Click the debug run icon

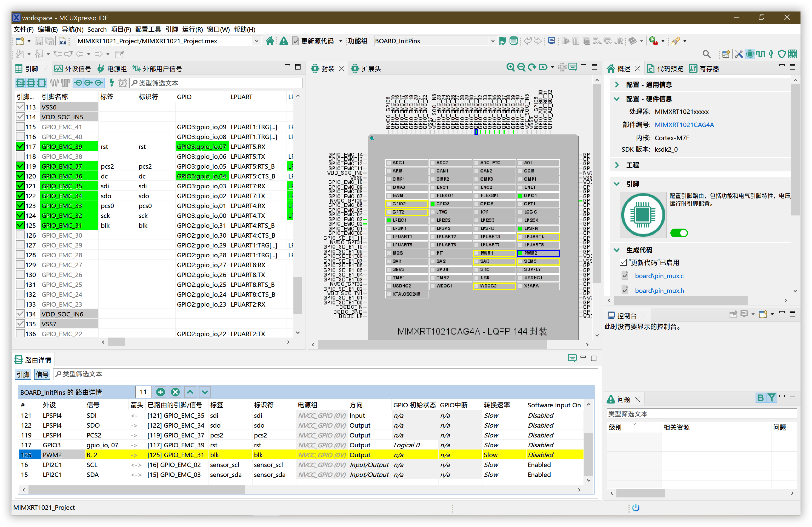click(x=653, y=41)
